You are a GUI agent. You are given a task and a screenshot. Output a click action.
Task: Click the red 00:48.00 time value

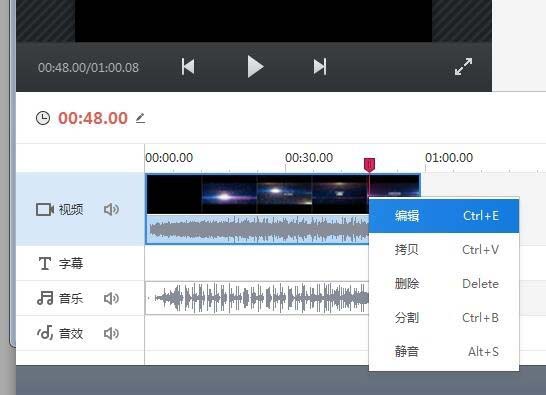point(93,118)
